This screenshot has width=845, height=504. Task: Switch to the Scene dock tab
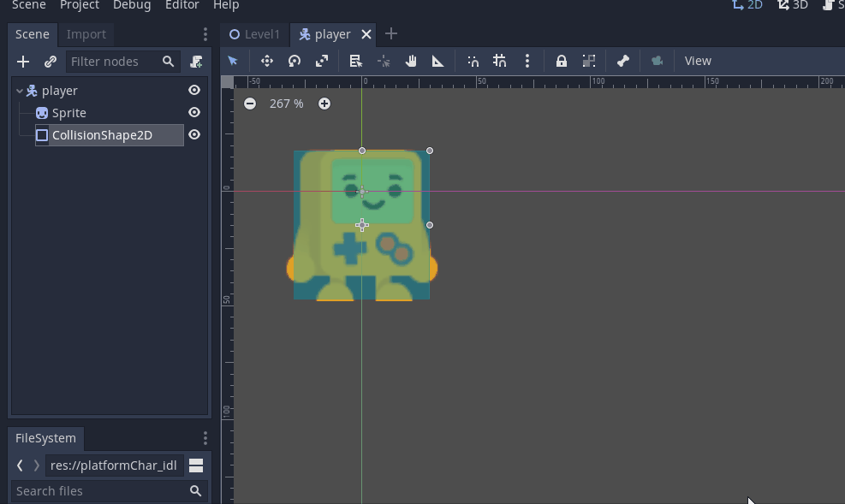[x=33, y=34]
